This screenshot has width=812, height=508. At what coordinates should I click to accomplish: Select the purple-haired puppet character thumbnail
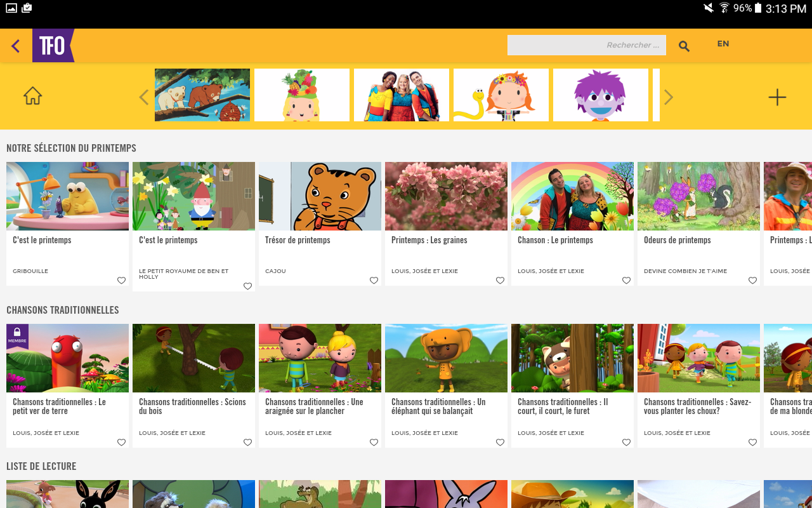pyautogui.click(x=601, y=95)
